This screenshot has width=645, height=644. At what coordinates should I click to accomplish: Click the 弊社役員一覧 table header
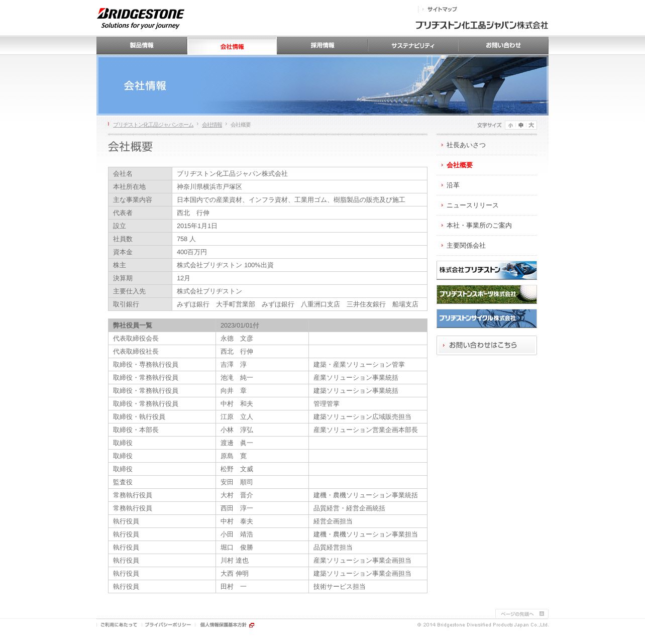tap(162, 326)
